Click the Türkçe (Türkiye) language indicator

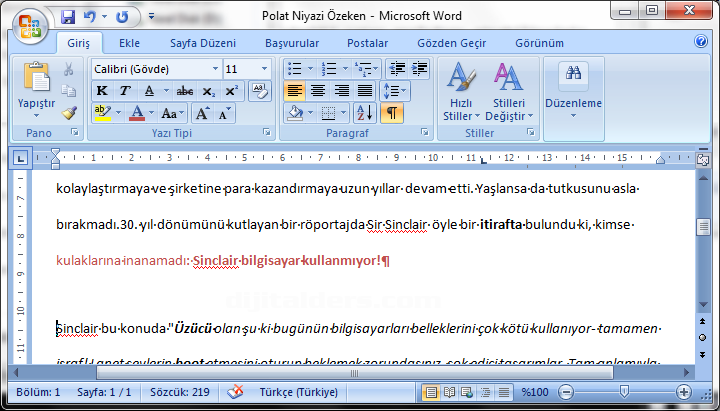(298, 392)
